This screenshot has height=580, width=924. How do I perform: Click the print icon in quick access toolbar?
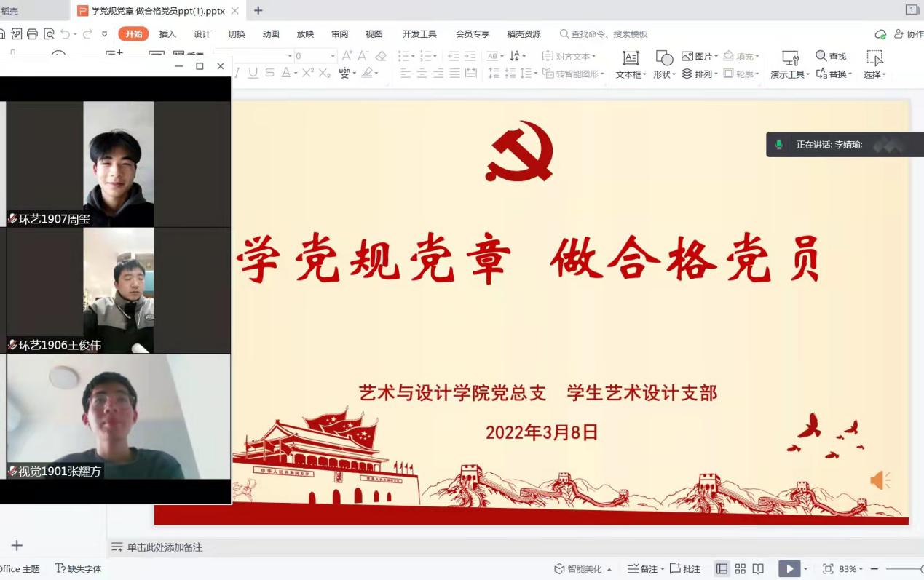tap(32, 34)
